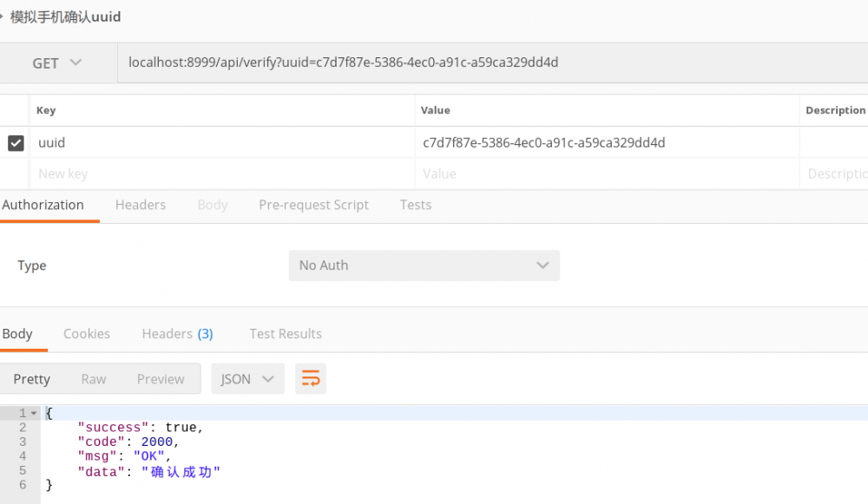
Task: Switch to the Pre-request Script tab
Action: (x=313, y=205)
